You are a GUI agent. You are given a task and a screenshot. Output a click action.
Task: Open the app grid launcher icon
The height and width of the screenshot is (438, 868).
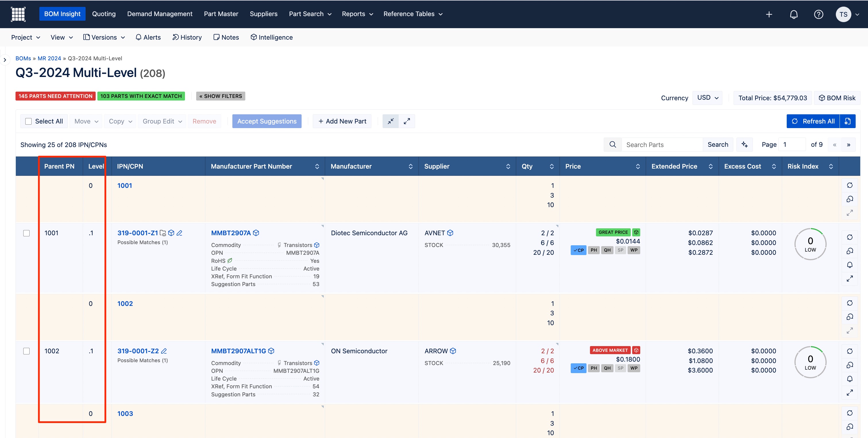(x=18, y=14)
